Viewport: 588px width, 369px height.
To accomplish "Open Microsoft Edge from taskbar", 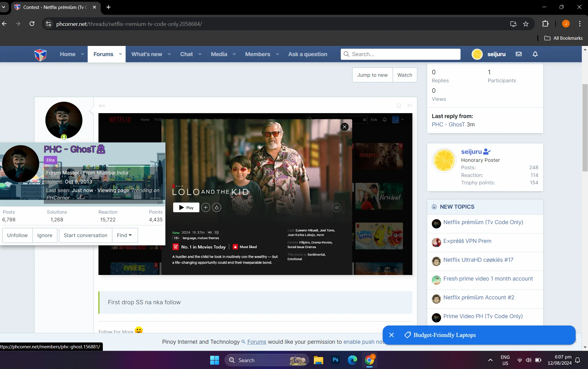I will pos(352,360).
